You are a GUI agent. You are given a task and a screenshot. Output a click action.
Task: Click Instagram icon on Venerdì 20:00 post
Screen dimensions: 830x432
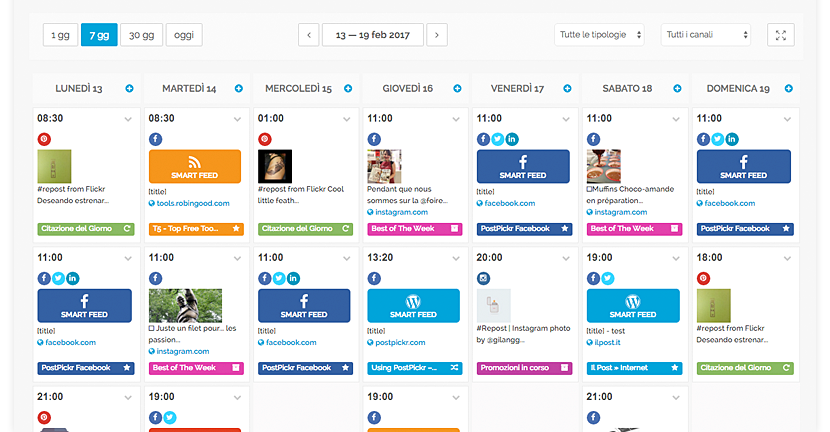tap(483, 278)
